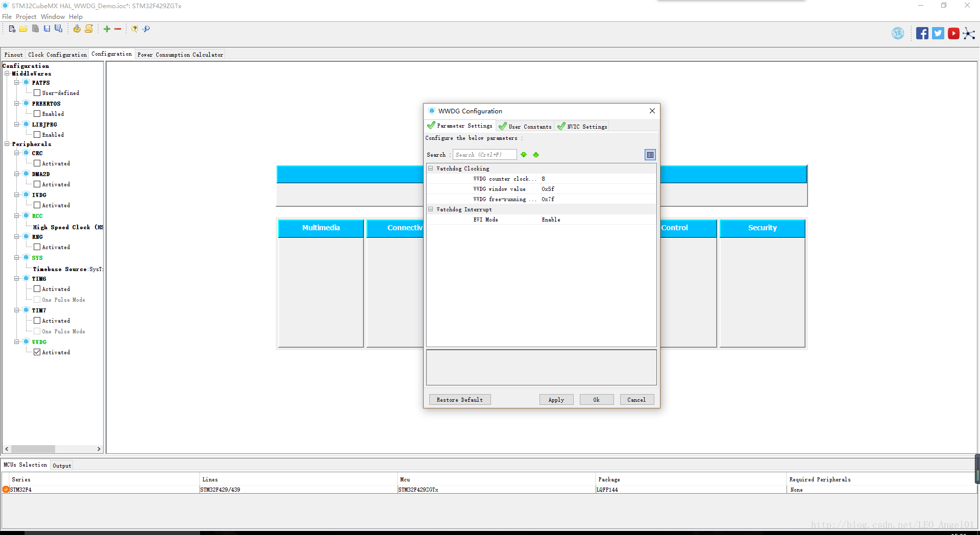Viewport: 980px width, 535px height.
Task: Collapse the Peripherals tree node
Action: (x=7, y=144)
